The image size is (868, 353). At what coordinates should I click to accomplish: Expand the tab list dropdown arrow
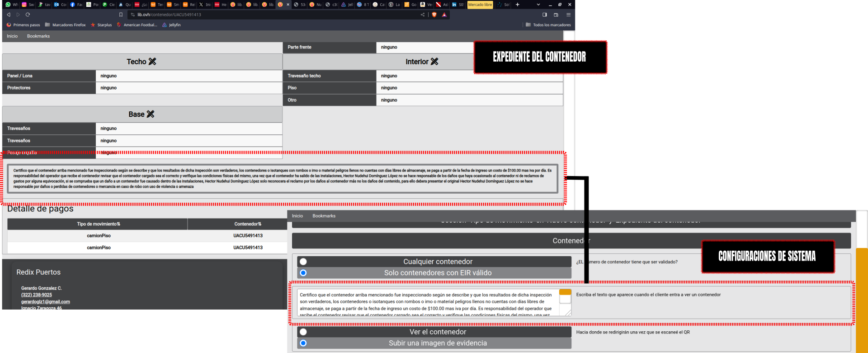[x=538, y=5]
